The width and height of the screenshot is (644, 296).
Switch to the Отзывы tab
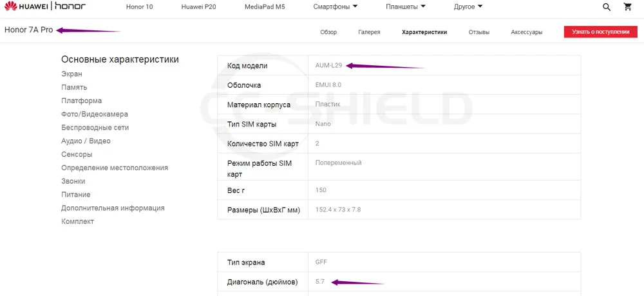coord(479,32)
